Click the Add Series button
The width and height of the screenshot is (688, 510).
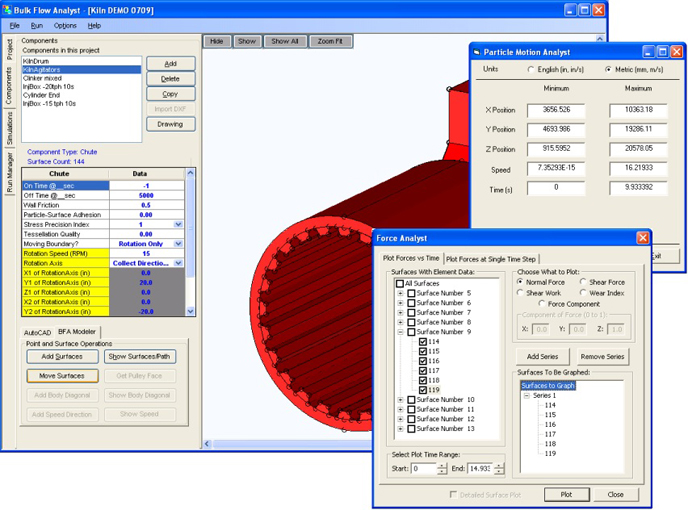[x=542, y=356]
